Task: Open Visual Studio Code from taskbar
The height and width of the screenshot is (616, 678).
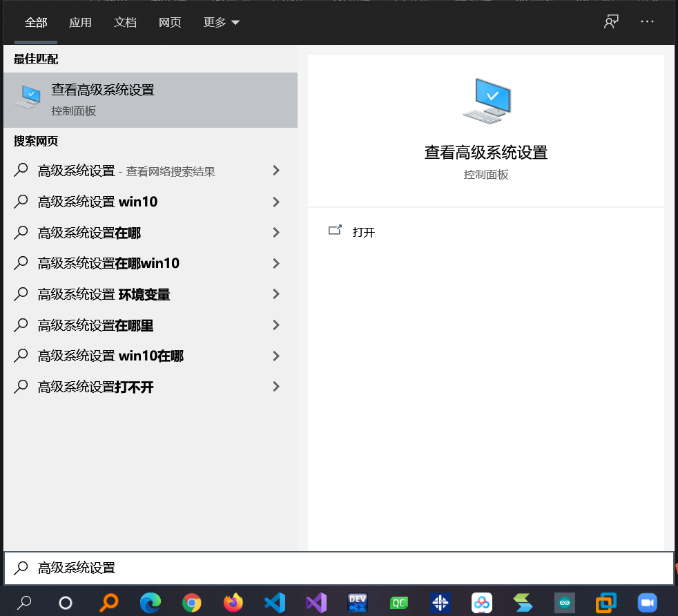Action: [275, 603]
